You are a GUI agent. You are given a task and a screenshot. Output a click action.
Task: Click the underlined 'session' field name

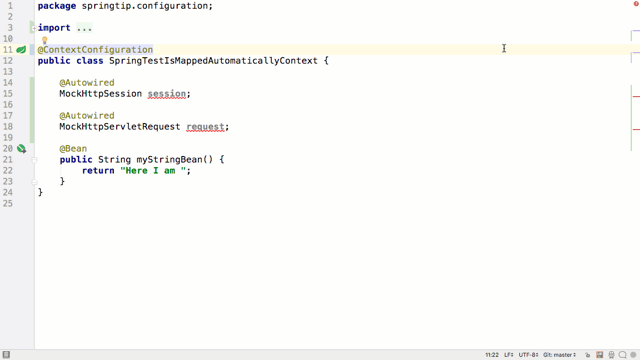167,94
